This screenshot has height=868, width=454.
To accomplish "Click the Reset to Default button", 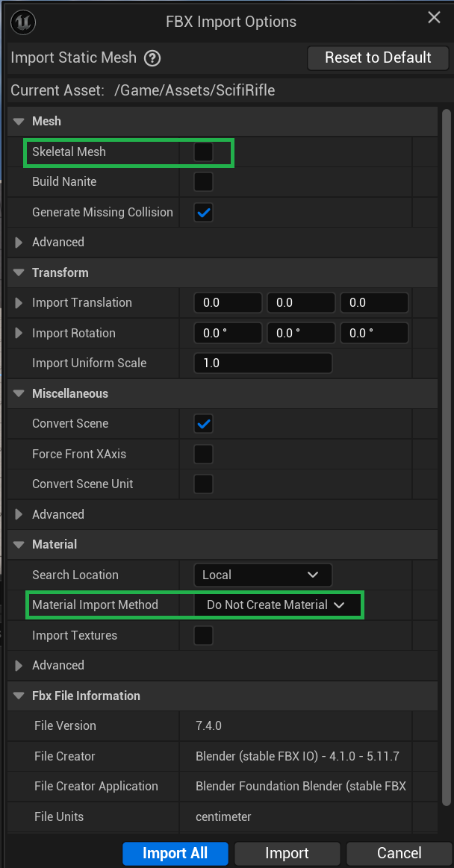I will click(x=378, y=57).
